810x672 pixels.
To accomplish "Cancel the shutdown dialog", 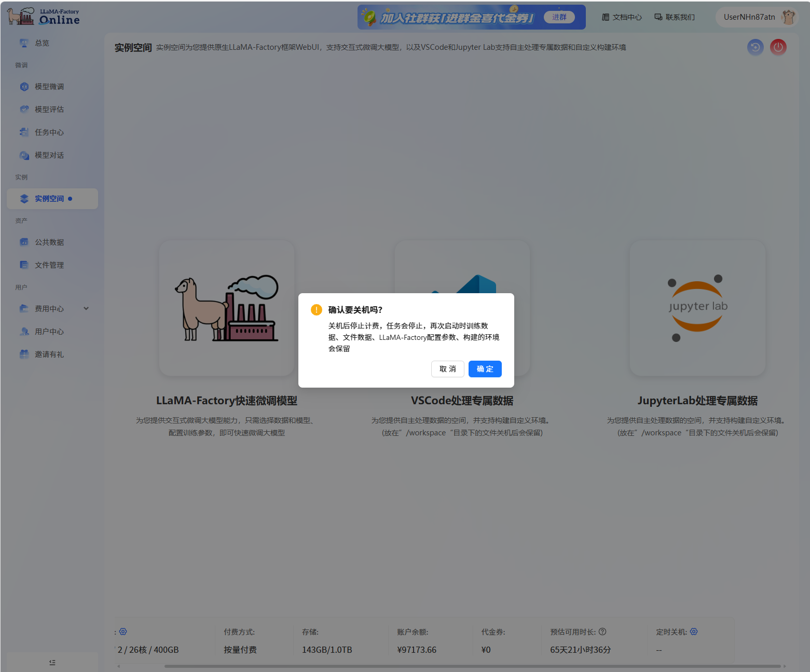I will pos(447,369).
